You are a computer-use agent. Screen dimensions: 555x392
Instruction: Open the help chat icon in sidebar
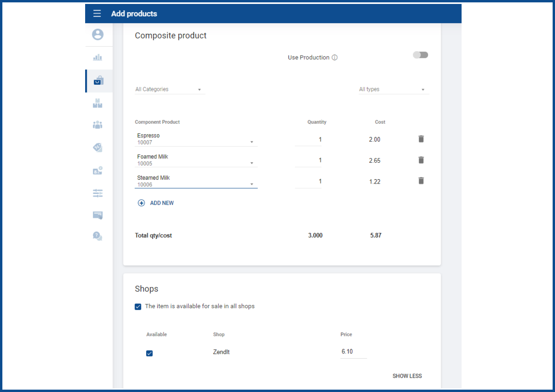pos(98,236)
